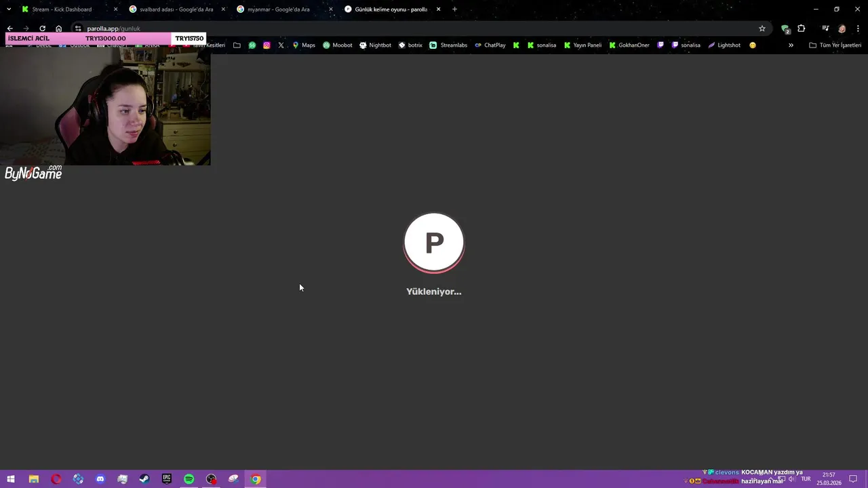Bookmark this page with the star icon

(762, 28)
